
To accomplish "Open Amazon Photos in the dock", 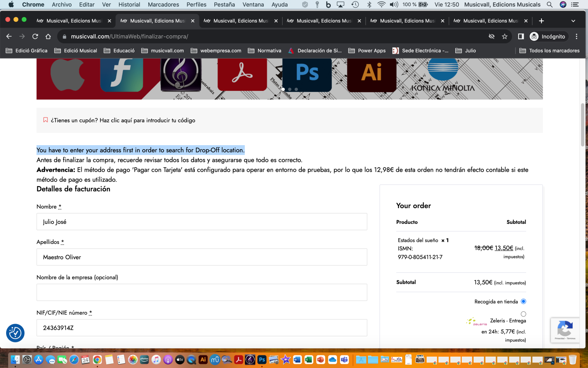I will tap(144, 359).
